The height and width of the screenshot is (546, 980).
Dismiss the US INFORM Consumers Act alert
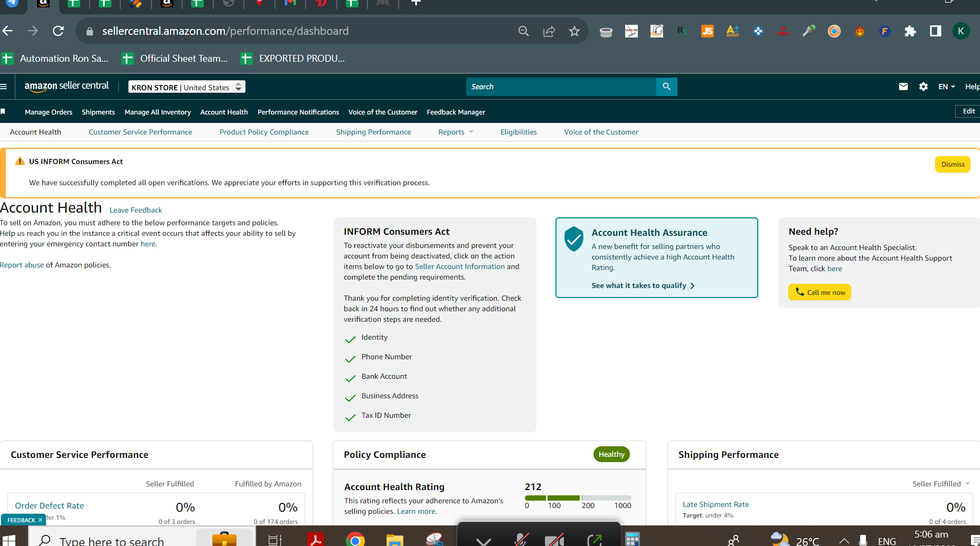953,164
